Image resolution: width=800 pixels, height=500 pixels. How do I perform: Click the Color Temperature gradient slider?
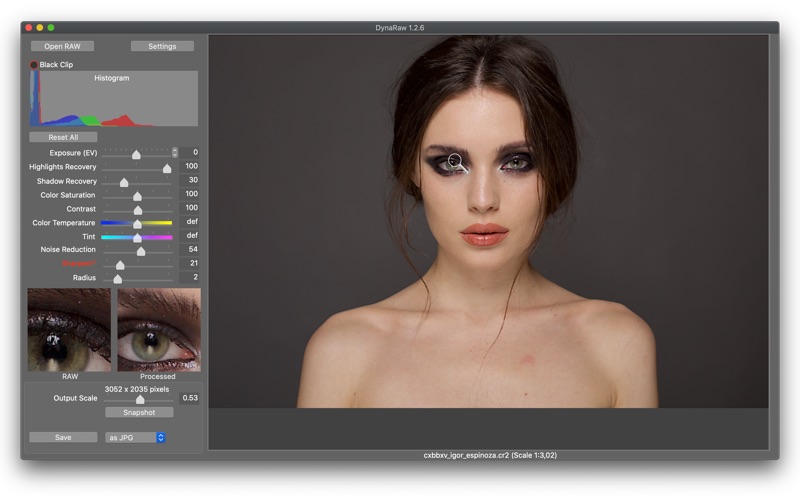pos(137,223)
